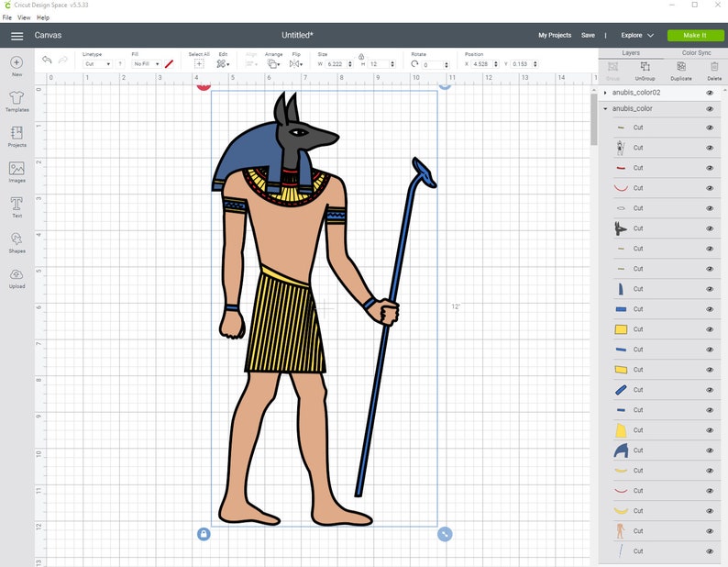Viewport: 728px width, 567px height.
Task: Adjust the height stepper arrows
Action: [x=392, y=64]
